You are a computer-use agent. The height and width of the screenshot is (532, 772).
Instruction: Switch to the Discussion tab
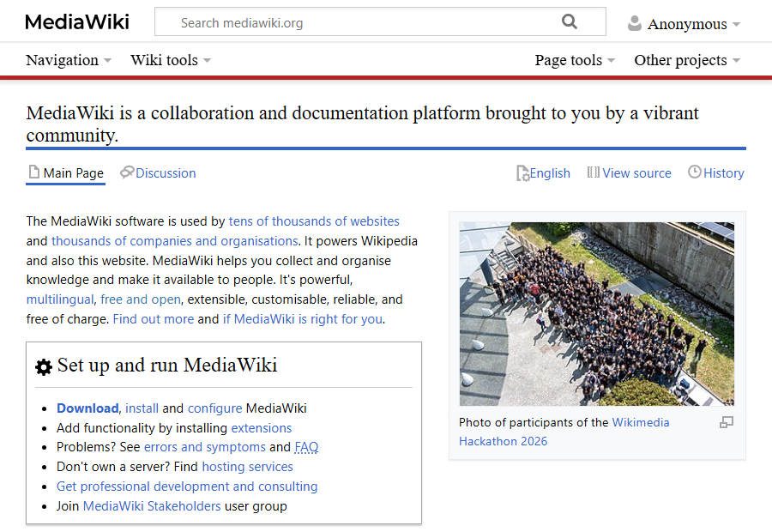(x=158, y=173)
